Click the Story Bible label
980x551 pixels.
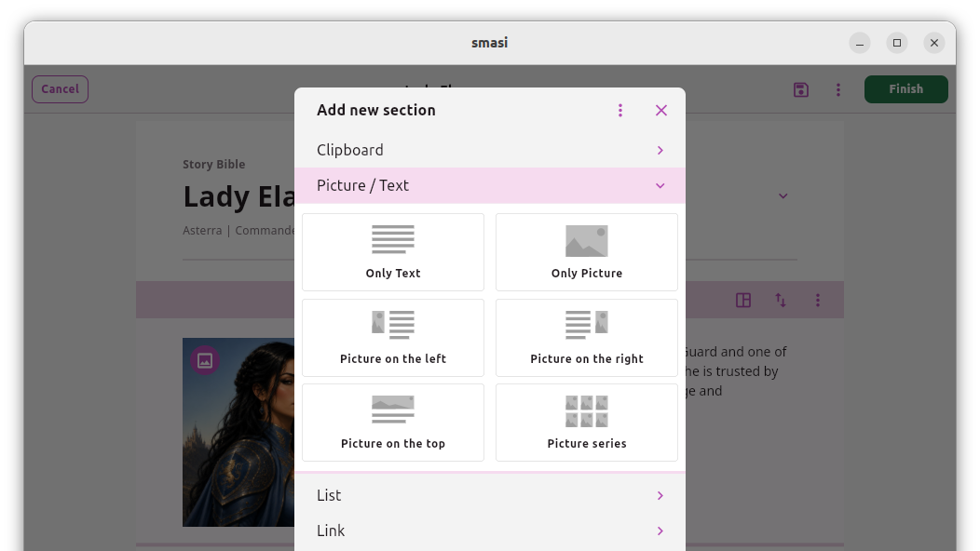click(x=213, y=165)
